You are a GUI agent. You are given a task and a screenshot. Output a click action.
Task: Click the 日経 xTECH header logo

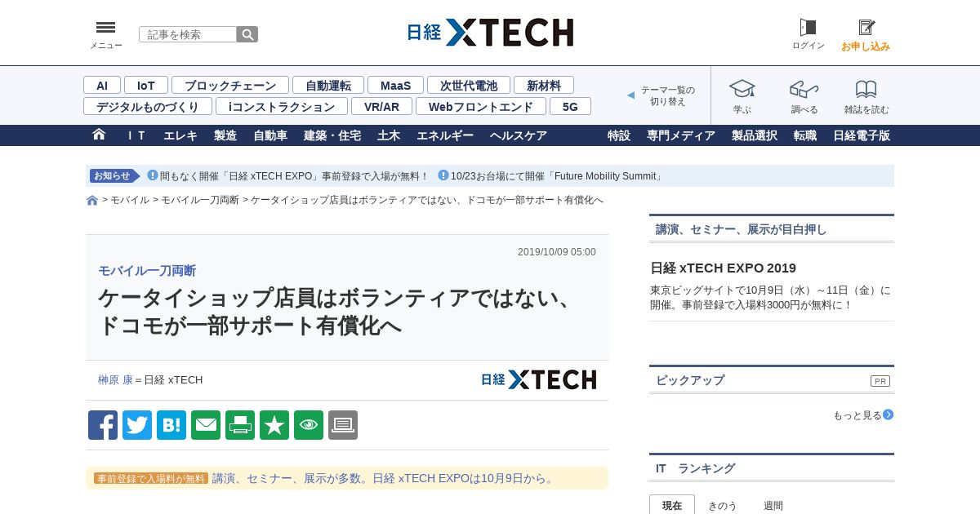coord(490,33)
